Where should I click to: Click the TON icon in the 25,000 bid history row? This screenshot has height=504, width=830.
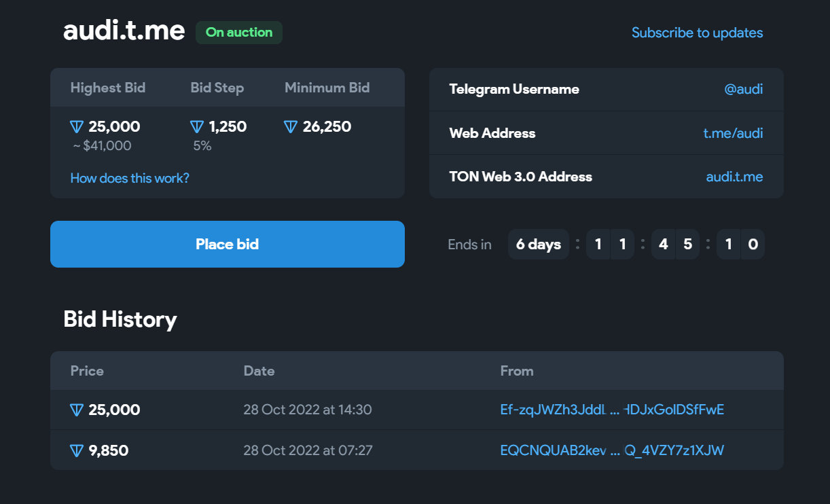[x=77, y=410]
